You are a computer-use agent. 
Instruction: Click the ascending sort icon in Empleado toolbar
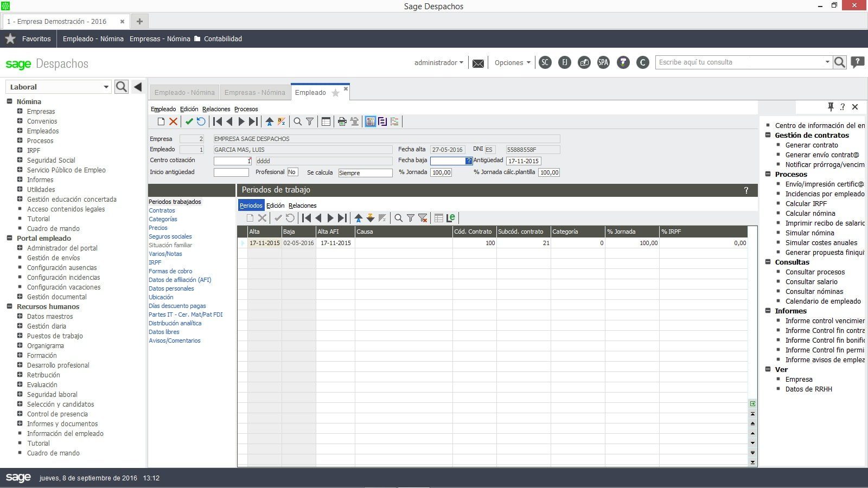click(x=269, y=122)
